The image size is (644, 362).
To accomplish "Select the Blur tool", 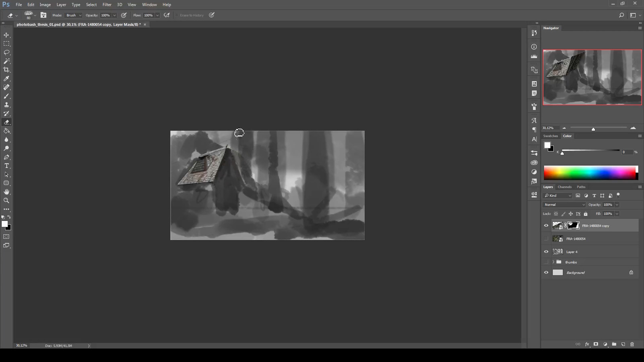I will tap(6, 140).
